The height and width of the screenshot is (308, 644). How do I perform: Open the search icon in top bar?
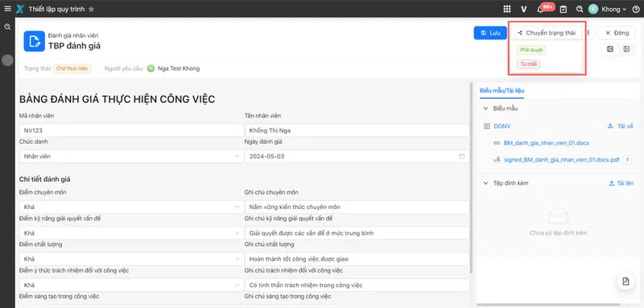[580, 9]
